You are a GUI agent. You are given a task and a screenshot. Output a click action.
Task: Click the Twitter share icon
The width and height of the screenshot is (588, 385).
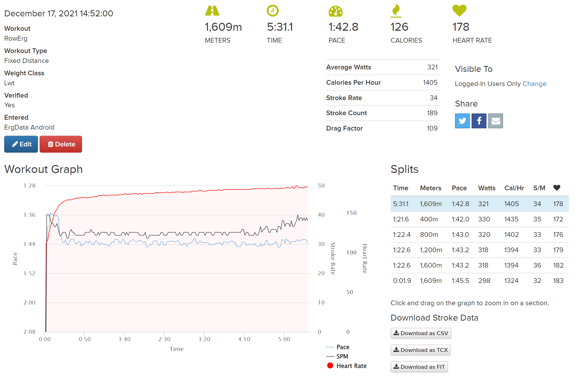(462, 121)
